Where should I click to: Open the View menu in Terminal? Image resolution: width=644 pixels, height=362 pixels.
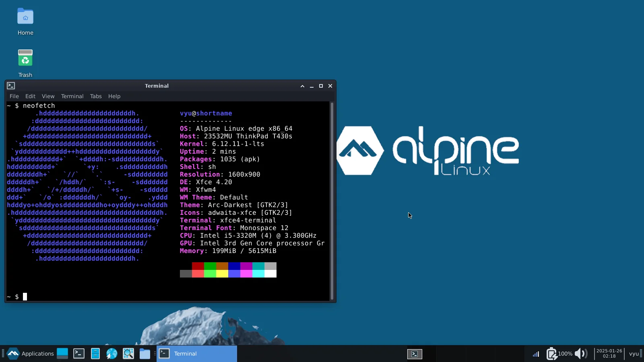tap(48, 96)
